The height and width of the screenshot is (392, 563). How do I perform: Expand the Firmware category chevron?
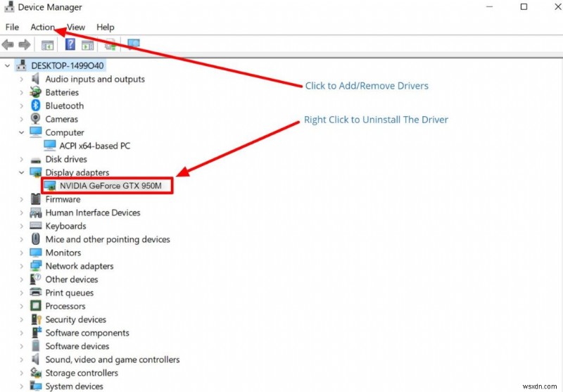point(22,199)
